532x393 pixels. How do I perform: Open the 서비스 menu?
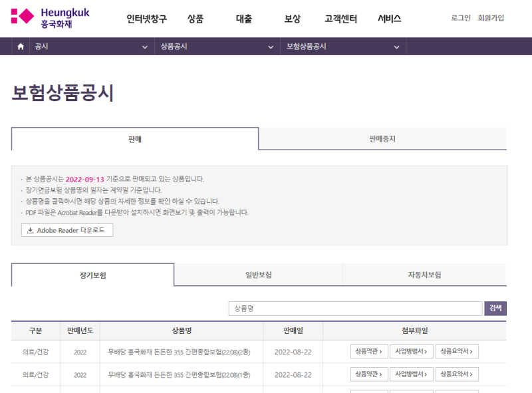390,19
